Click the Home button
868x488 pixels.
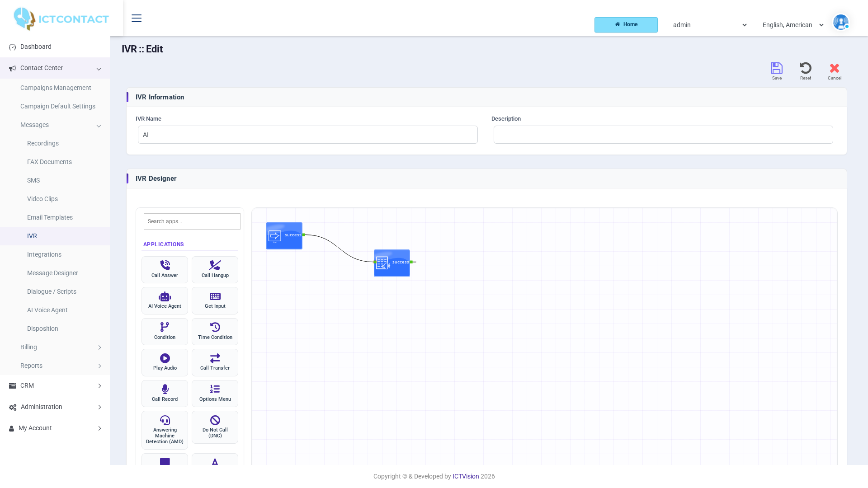pos(626,25)
